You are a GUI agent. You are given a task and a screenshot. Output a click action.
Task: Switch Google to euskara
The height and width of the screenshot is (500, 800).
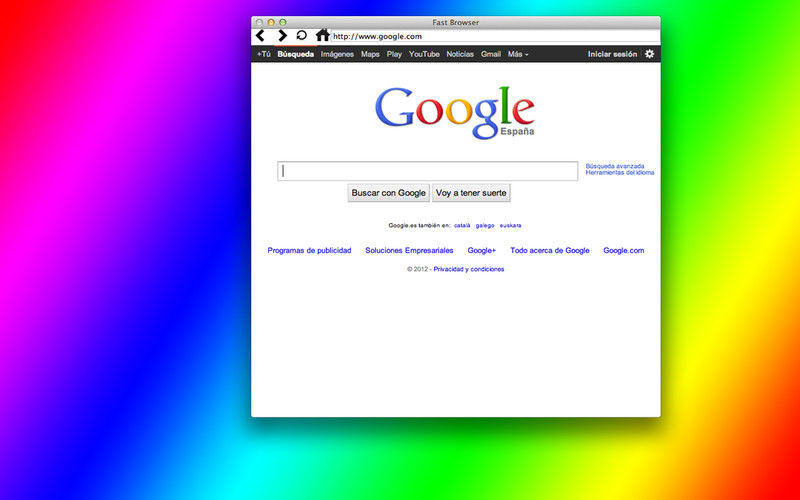[x=510, y=225]
